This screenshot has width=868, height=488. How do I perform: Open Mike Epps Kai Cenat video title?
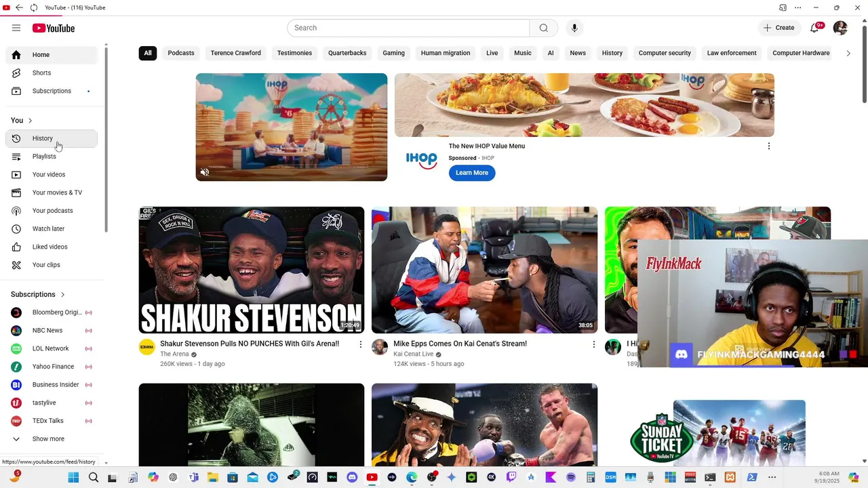(460, 344)
